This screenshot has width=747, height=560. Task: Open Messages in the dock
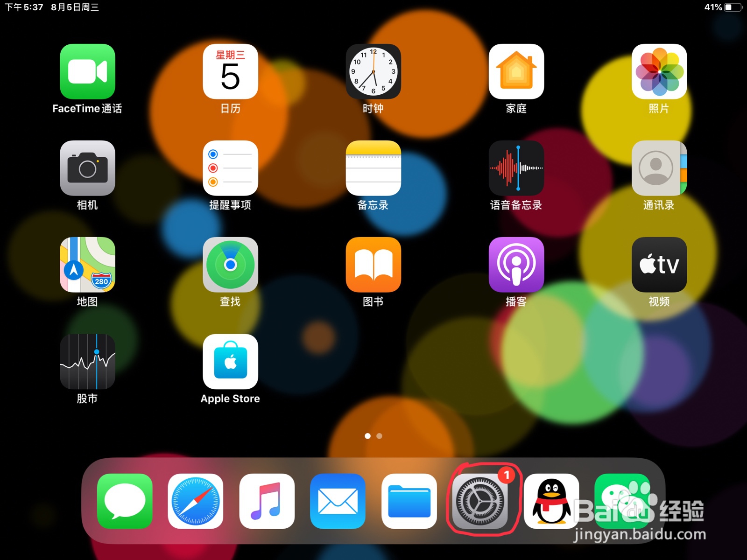click(125, 501)
